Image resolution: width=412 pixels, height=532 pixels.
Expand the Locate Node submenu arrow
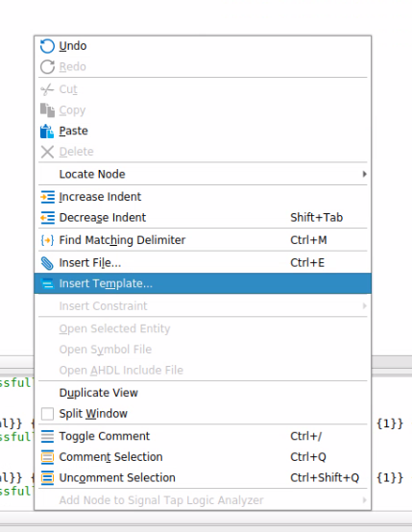click(x=364, y=174)
